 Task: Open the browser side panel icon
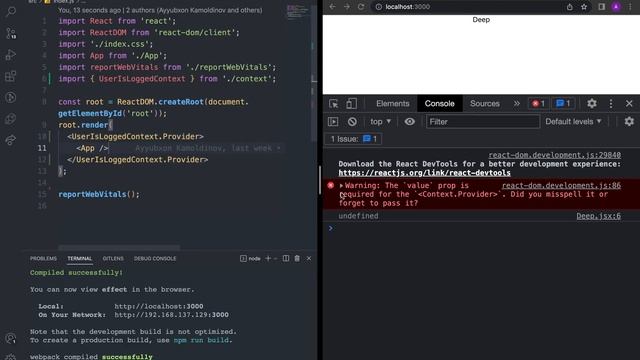pyautogui.click(x=602, y=7)
